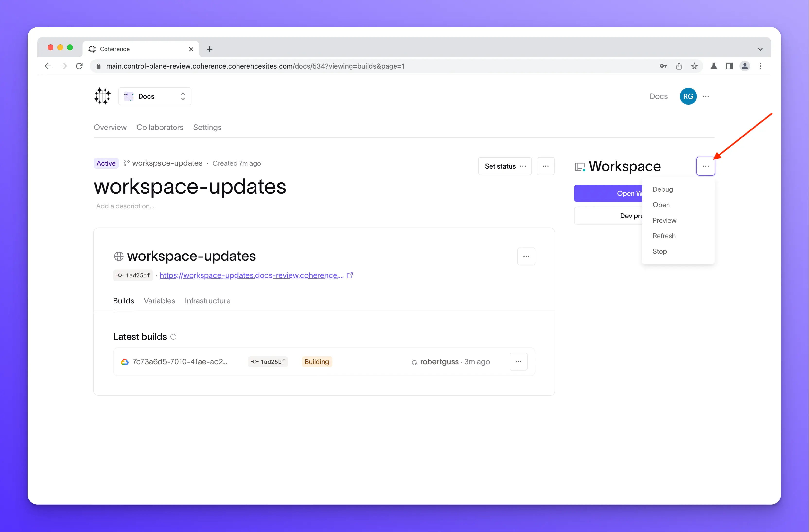Click the Workspace panel icon
Screen dimensions: 809x532
tap(580, 167)
